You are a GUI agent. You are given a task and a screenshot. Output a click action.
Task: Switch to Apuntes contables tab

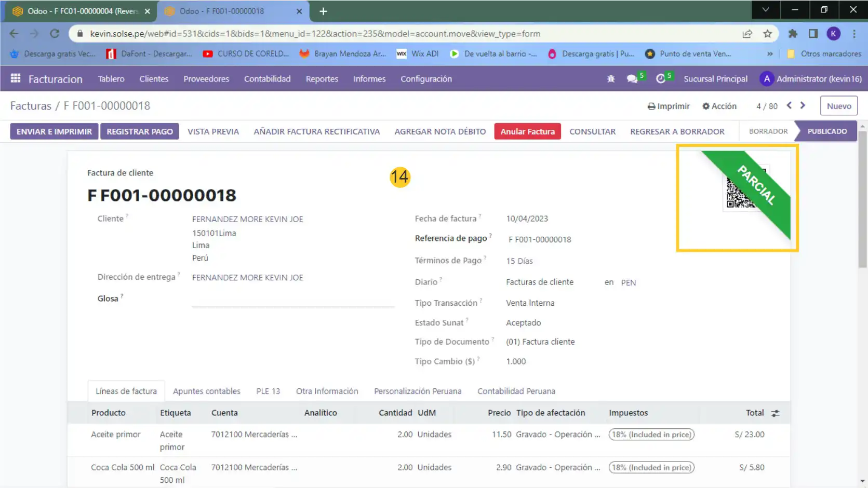[207, 391]
